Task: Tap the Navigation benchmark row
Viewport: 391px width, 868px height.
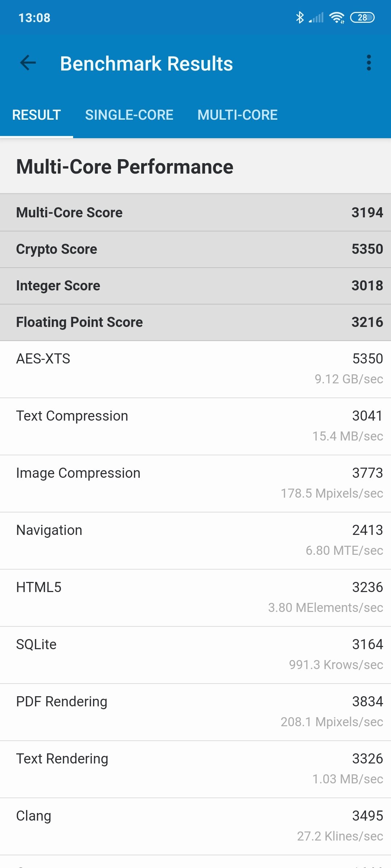Action: tap(195, 540)
